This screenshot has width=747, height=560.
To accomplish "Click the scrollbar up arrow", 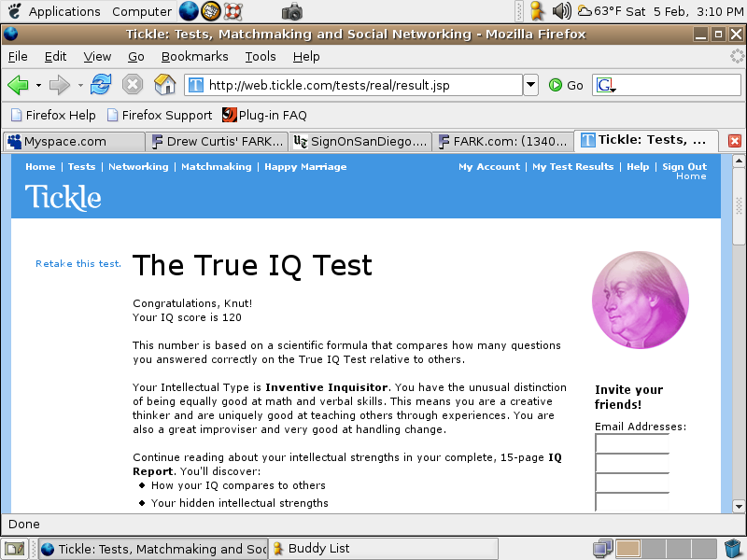I will 739,161.
